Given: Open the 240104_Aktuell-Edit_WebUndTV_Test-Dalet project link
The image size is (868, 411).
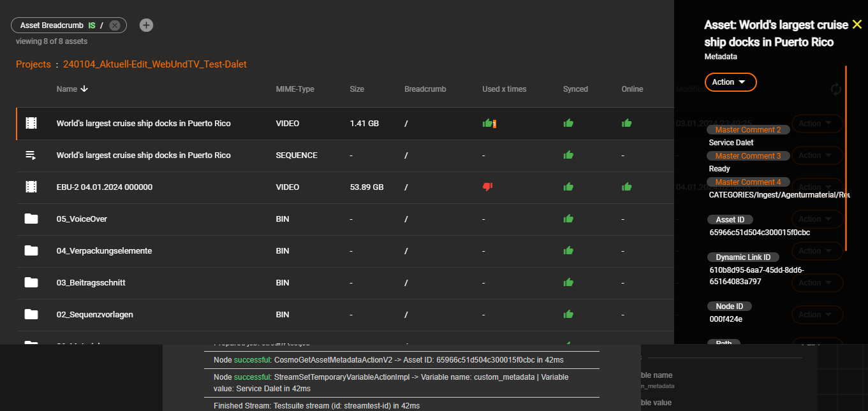Looking at the screenshot, I should 154,64.
